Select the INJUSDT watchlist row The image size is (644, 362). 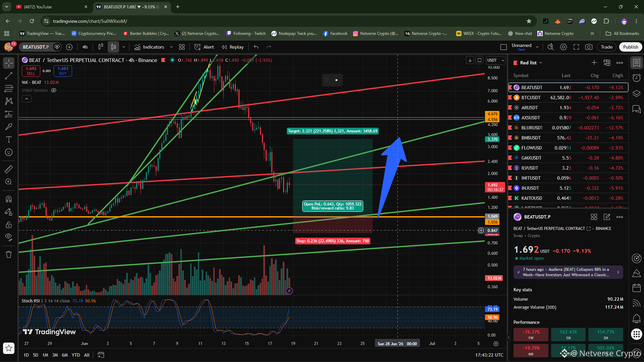568,188
